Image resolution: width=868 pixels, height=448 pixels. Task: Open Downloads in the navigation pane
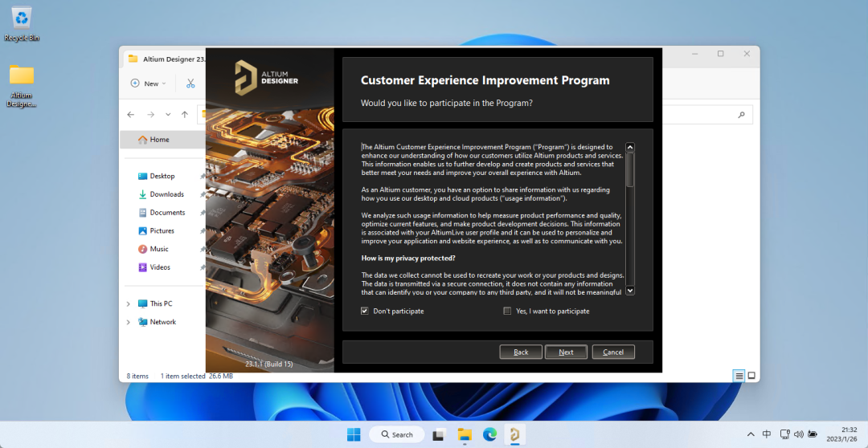click(166, 194)
